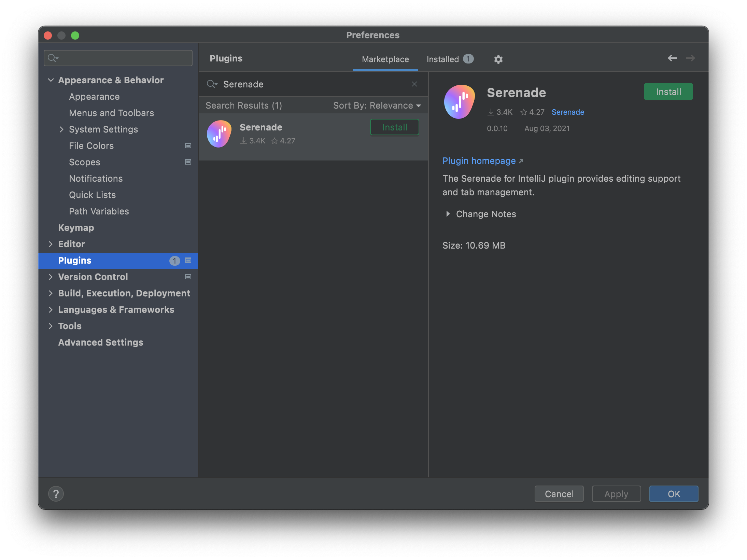Click the external link arrow beside Plugin homepage

(521, 161)
